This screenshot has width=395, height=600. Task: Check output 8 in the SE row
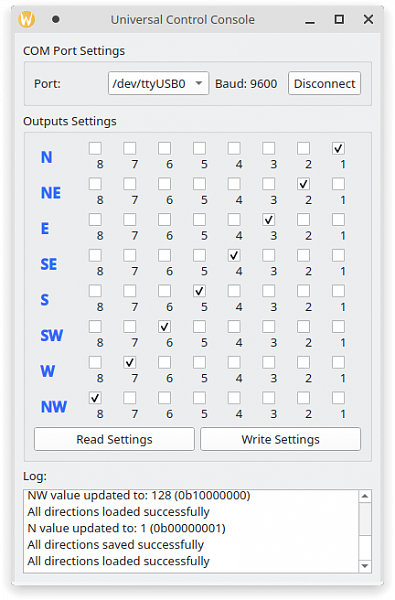[x=95, y=255]
